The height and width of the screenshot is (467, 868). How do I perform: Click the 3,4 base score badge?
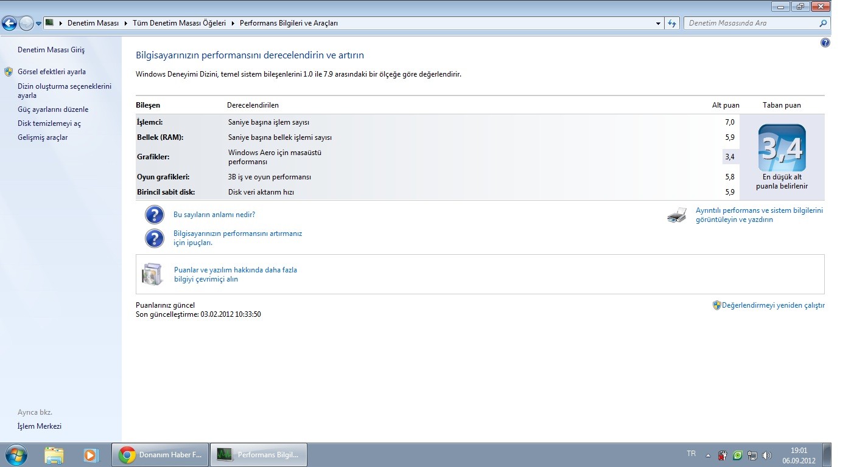(x=782, y=148)
